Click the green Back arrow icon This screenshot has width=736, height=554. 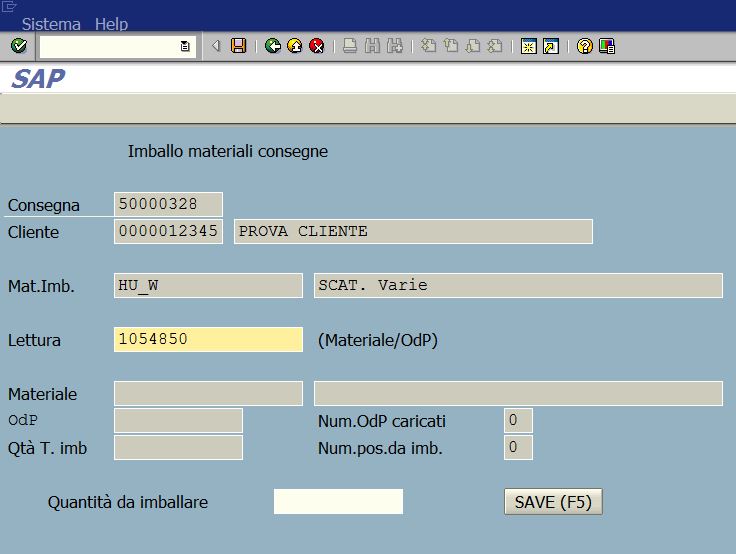coord(273,46)
